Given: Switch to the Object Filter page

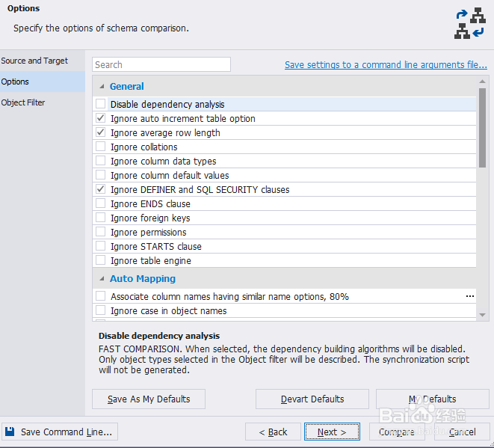Looking at the screenshot, I should (23, 102).
